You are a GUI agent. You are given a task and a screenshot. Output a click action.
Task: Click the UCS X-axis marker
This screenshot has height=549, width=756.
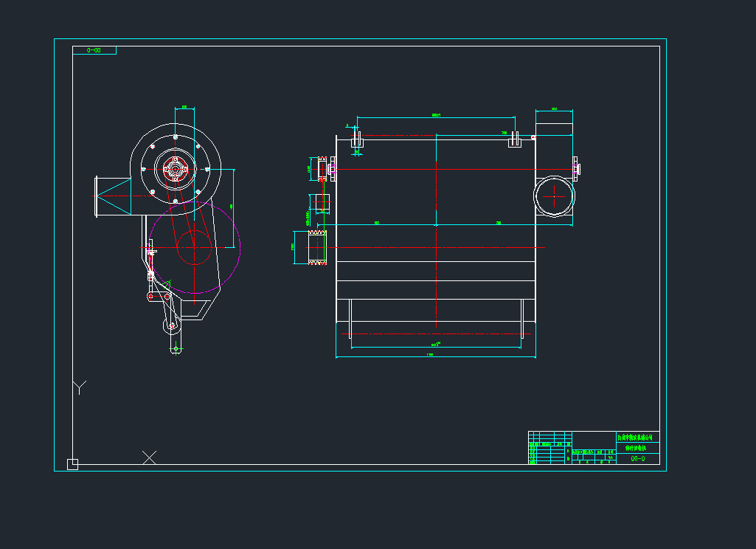149,457
